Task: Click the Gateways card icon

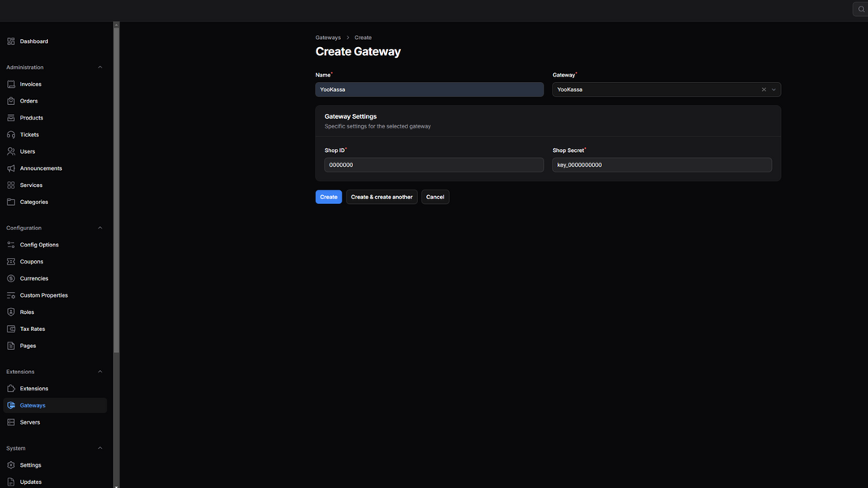Action: [11, 406]
